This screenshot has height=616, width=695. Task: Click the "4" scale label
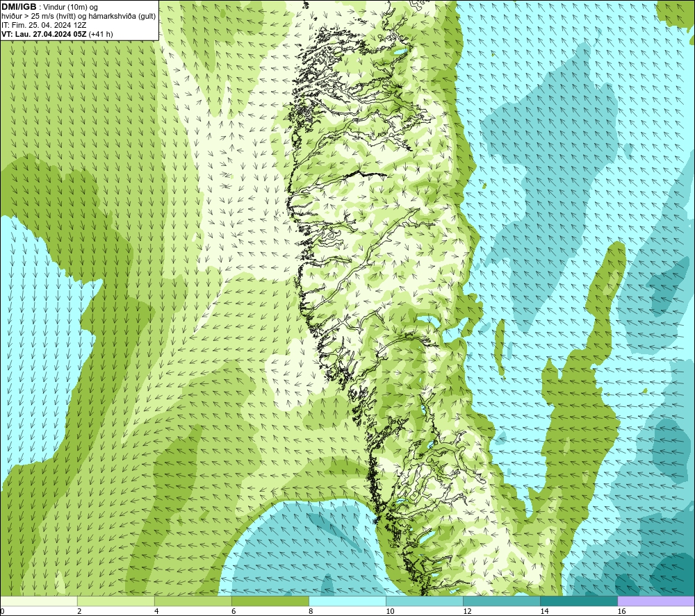pyautogui.click(x=156, y=611)
